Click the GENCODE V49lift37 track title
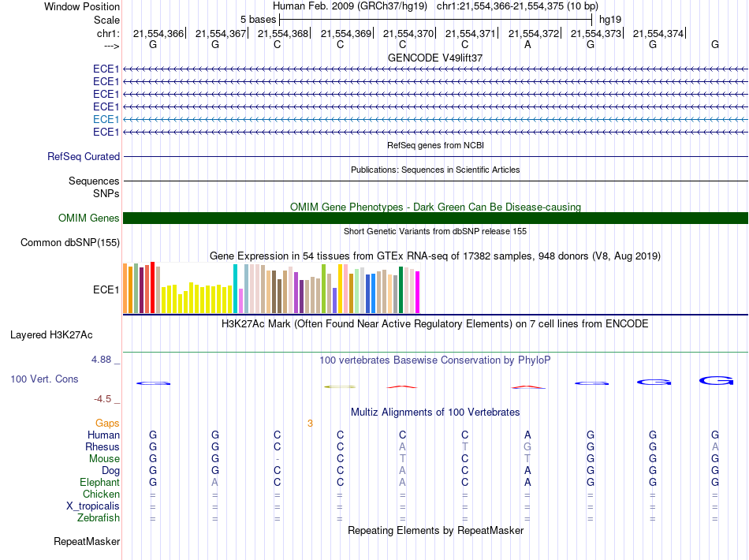Screen dimensions: 749x560 (x=435, y=58)
